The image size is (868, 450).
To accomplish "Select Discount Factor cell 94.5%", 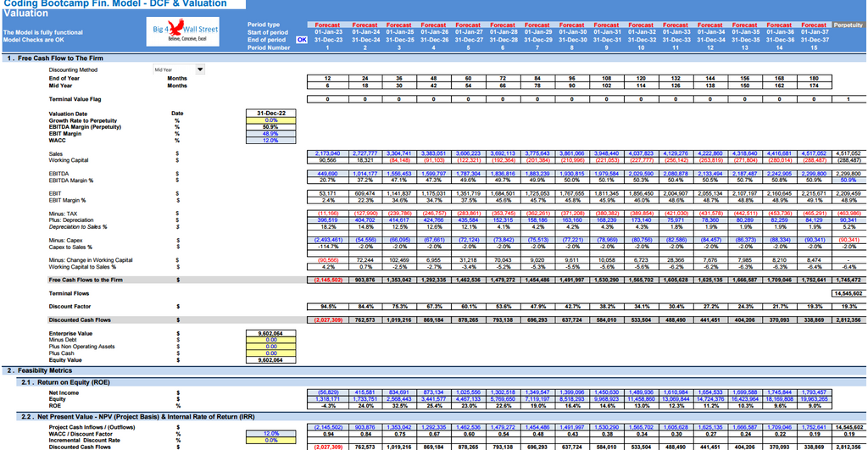I will coord(328,306).
